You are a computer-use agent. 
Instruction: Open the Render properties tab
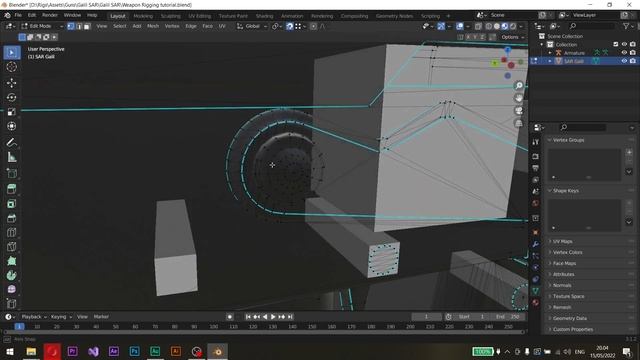coord(536,156)
